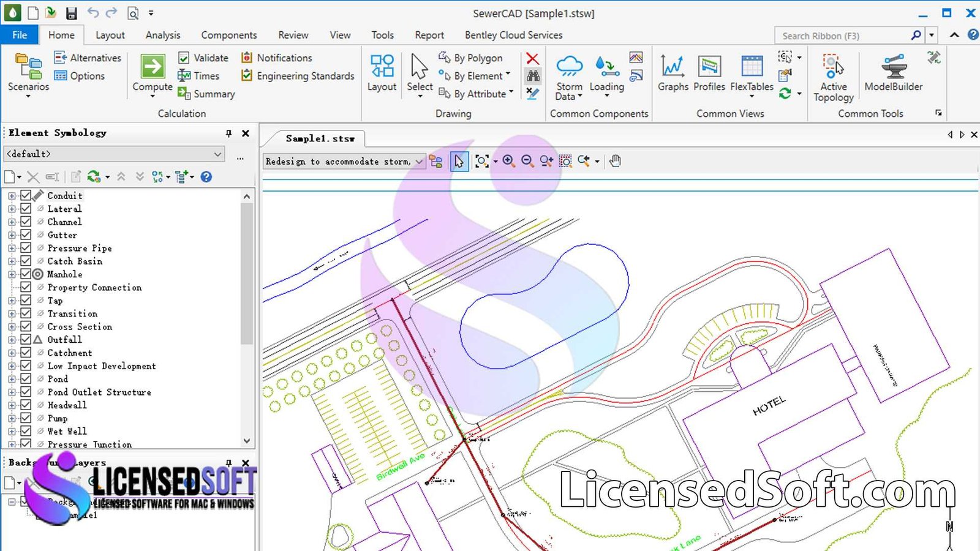This screenshot has height=551, width=980.
Task: Toggle Outfall layer checkbox
Action: click(26, 339)
